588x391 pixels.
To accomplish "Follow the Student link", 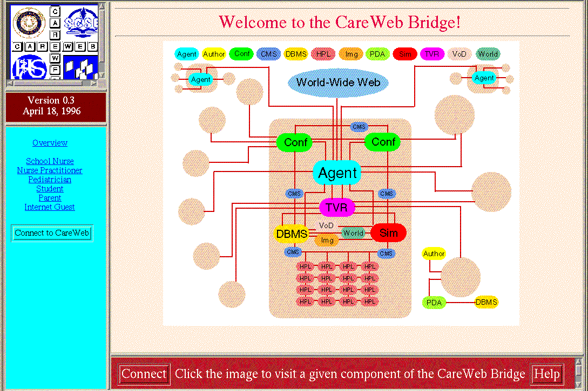I will pos(50,189).
